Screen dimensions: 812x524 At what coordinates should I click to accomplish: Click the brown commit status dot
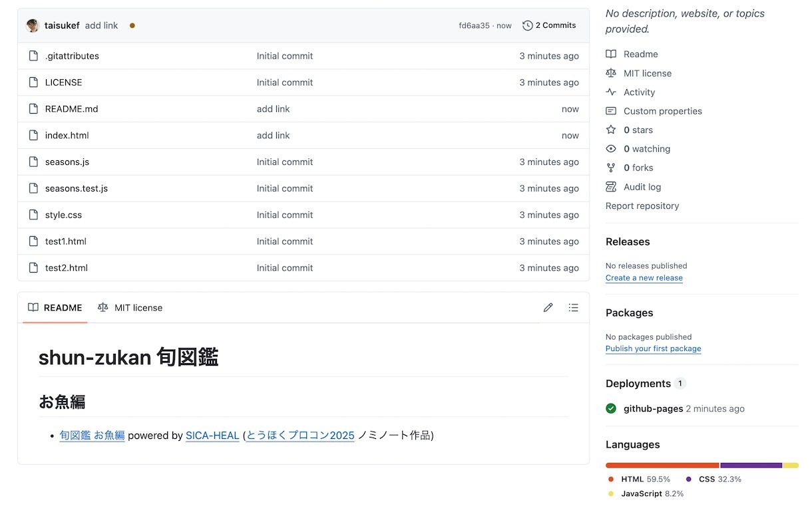coord(132,25)
